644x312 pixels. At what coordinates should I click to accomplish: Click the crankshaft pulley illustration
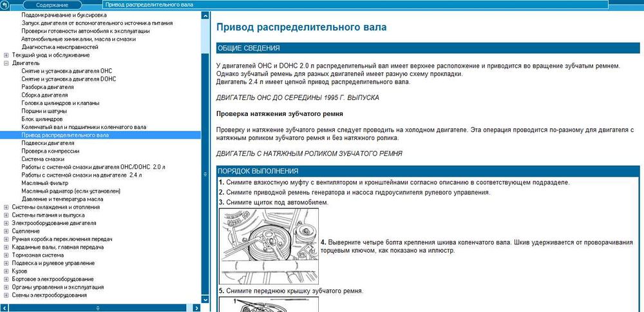point(269,246)
